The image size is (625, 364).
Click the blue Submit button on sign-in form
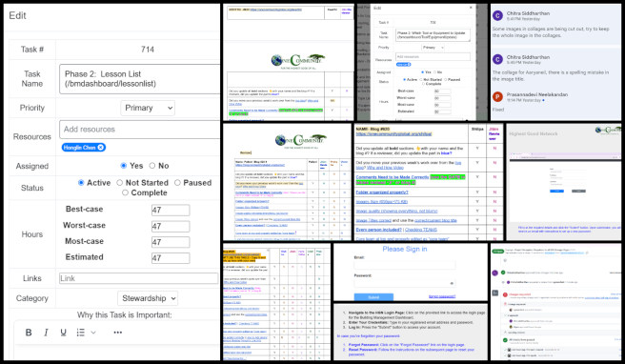373,297
